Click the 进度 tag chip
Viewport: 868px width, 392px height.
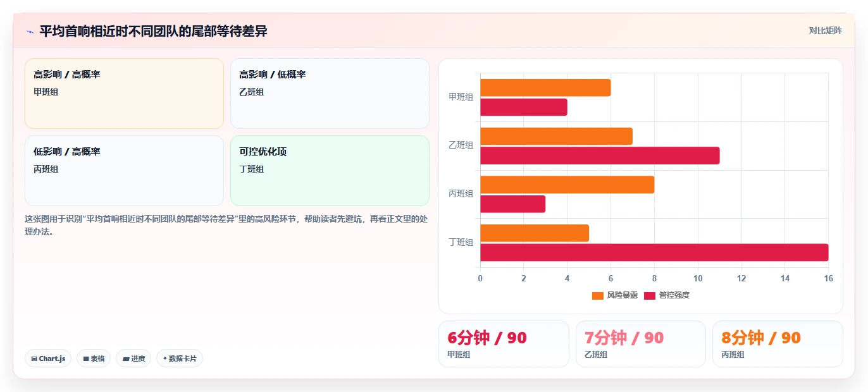tap(133, 358)
